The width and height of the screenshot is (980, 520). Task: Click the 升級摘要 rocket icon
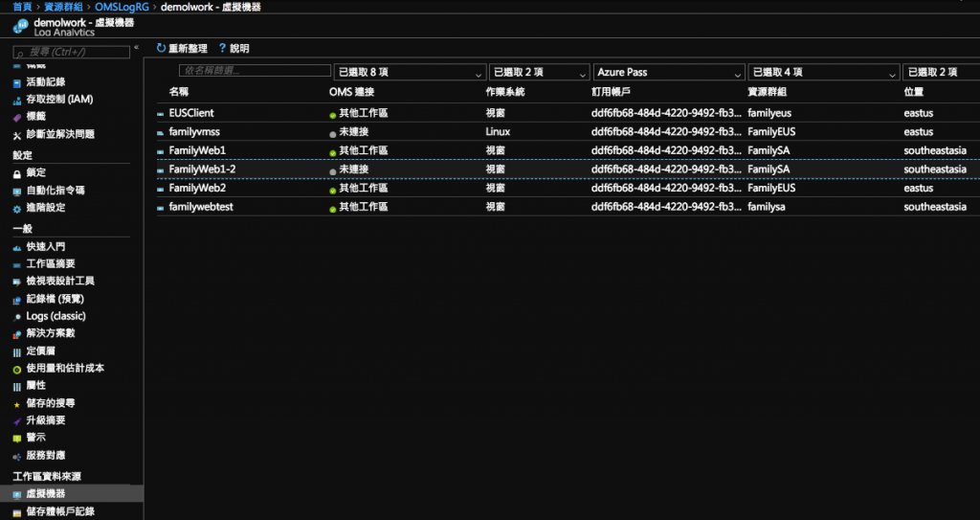(17, 421)
